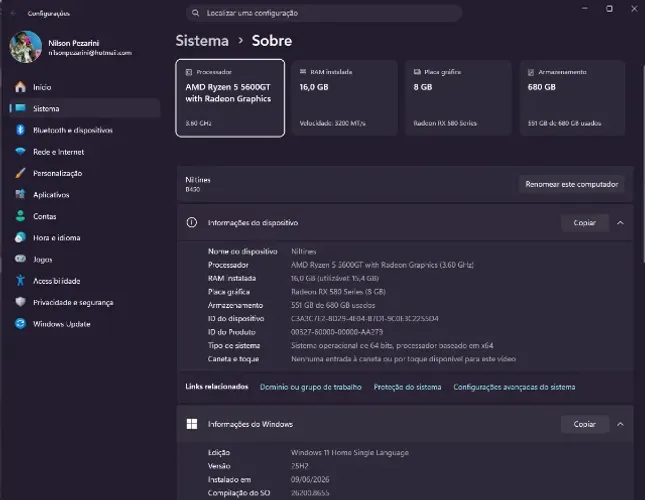Image resolution: width=645 pixels, height=500 pixels.
Task: Click the Bluetooth e dispositivos icon
Action: point(20,130)
